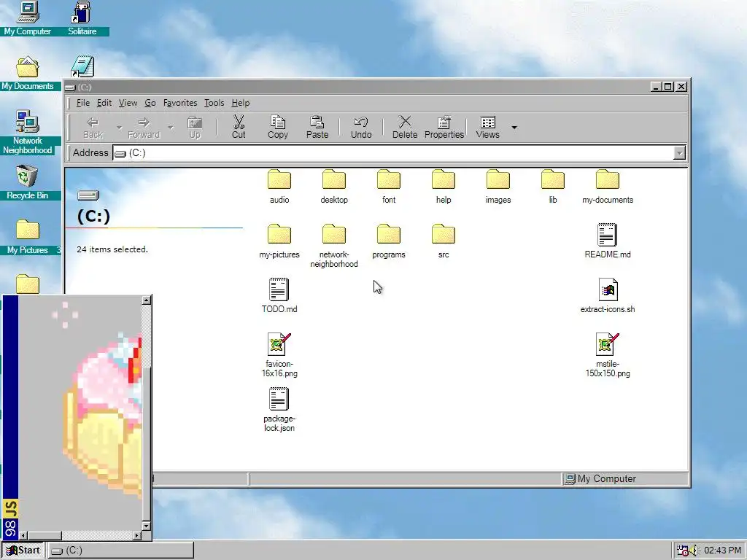Open Solitaire desktop shortcut
Viewport: 747px width, 560px height.
click(82, 18)
